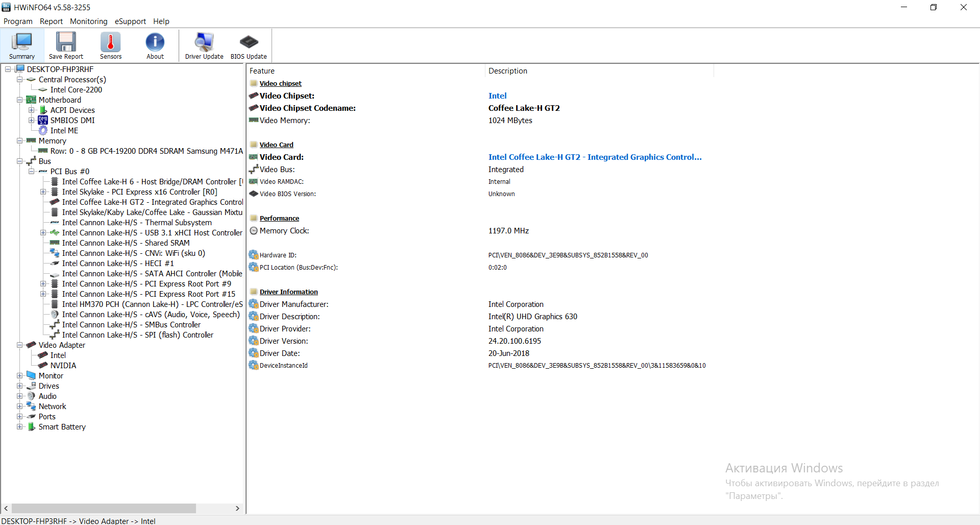980x525 pixels.
Task: Expand the Ports node
Action: (x=19, y=416)
